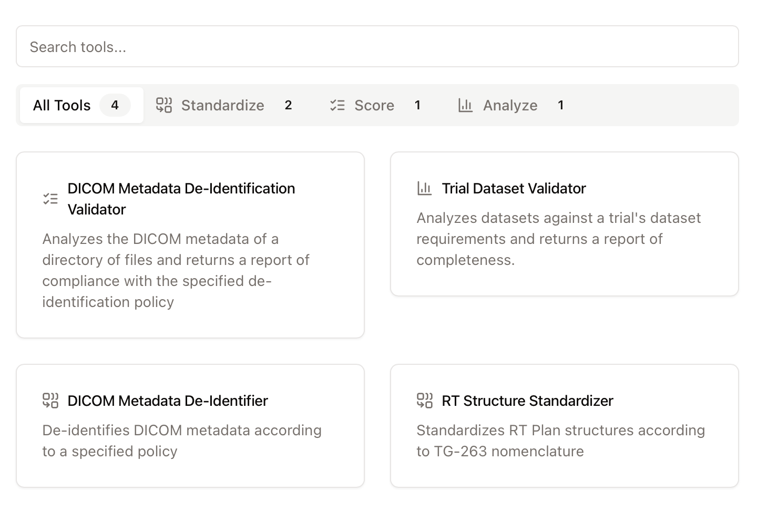The height and width of the screenshot is (532, 758).
Task: Open the Trial Dataset Validator title
Action: (514, 188)
